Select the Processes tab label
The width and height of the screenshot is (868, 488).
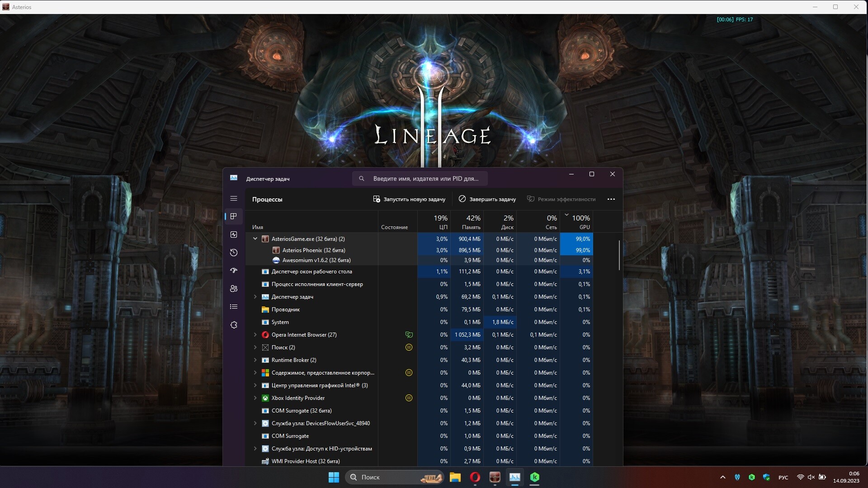click(x=267, y=198)
